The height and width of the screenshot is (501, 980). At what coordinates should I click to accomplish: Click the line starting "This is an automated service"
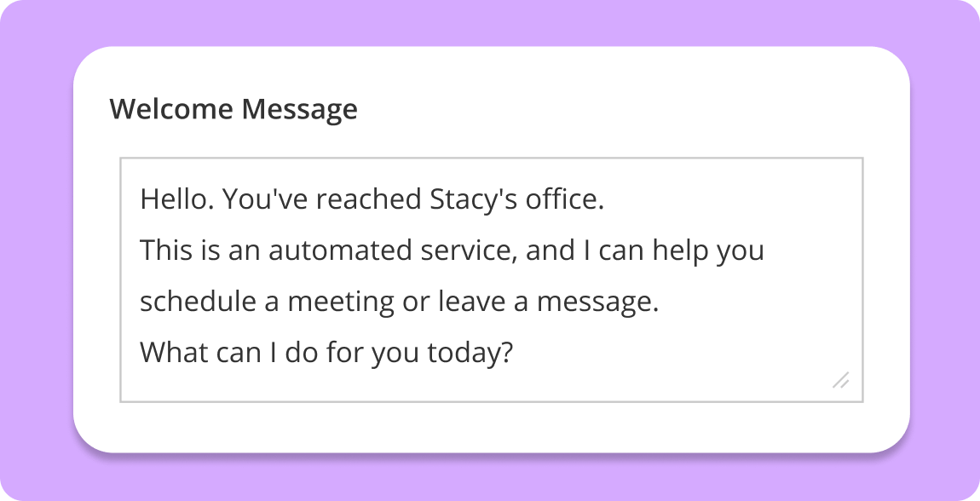(452, 250)
